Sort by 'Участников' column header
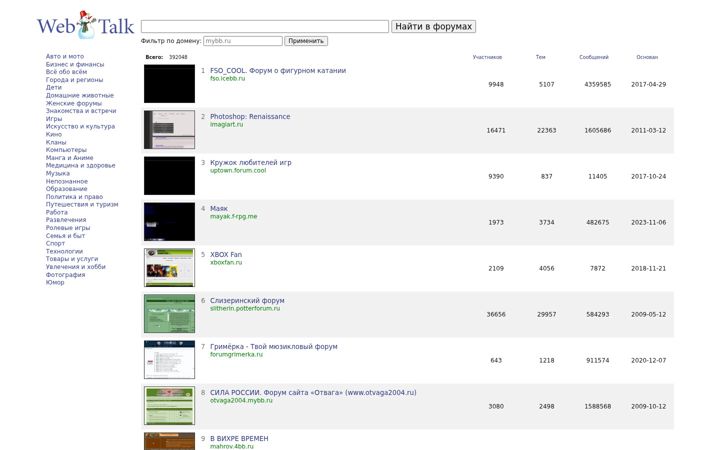This screenshot has height=450, width=720. tap(487, 57)
